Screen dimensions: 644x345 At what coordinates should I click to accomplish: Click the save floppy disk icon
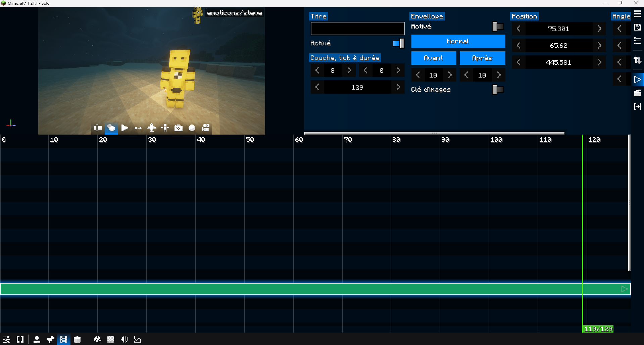638,28
